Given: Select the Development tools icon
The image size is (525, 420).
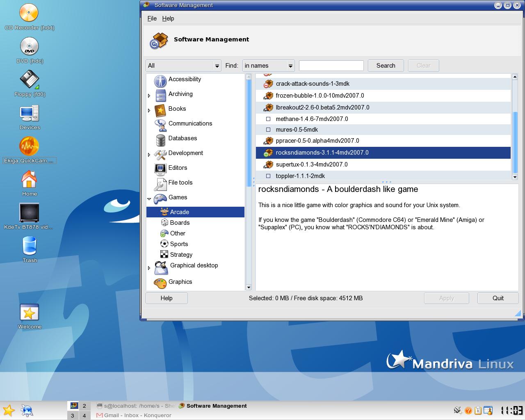Looking at the screenshot, I should (x=160, y=155).
